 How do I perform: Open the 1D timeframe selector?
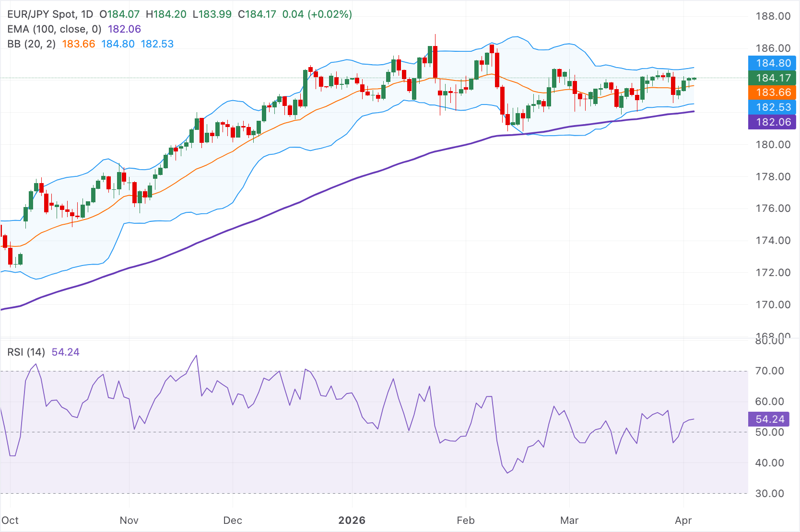[x=88, y=14]
